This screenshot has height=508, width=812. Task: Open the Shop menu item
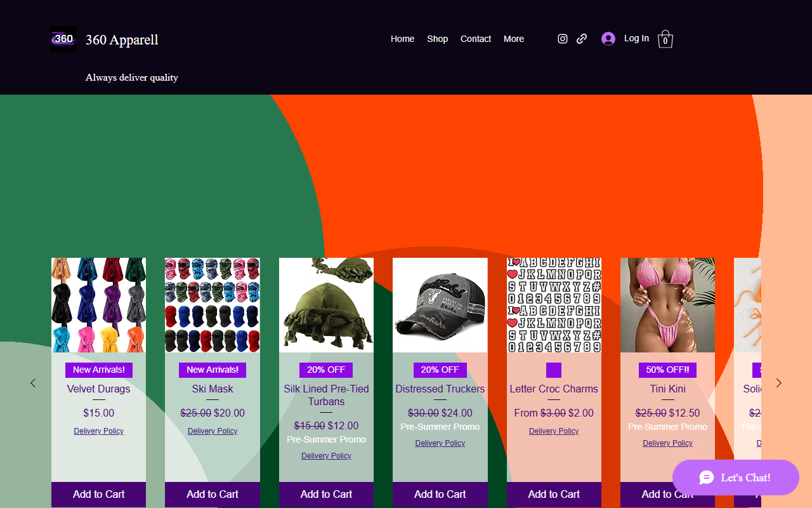(x=438, y=39)
